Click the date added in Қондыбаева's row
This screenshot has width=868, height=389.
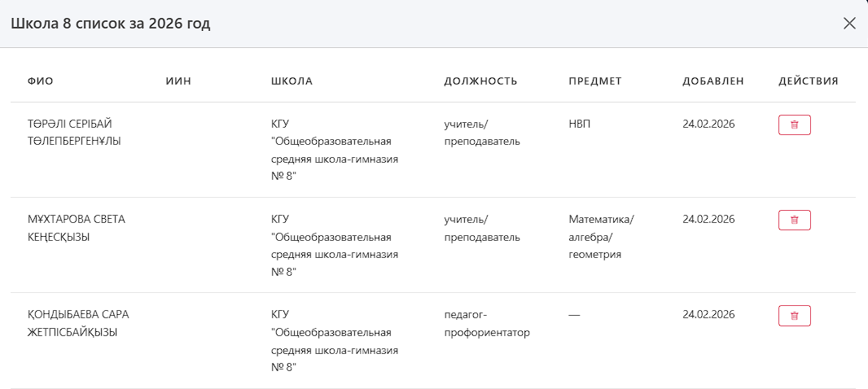click(x=708, y=315)
